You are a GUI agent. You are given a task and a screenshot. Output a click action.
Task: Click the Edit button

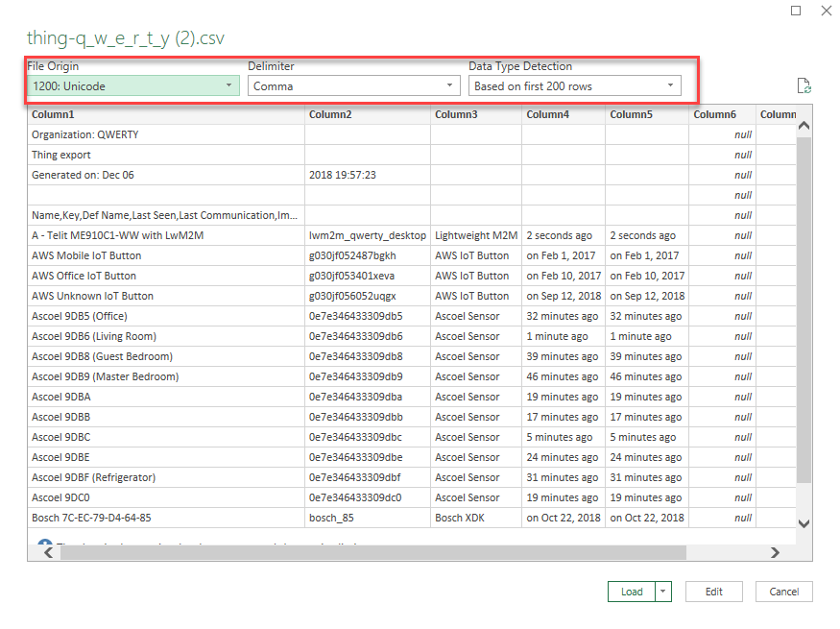coord(714,592)
